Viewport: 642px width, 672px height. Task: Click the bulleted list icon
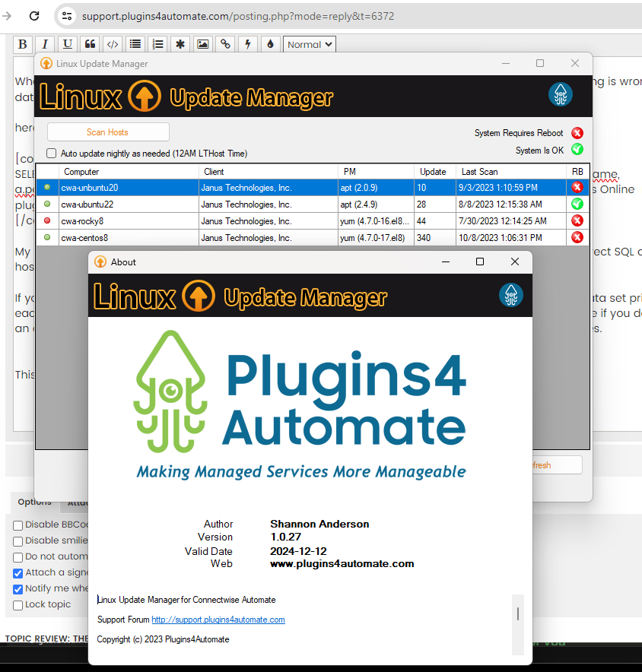point(135,44)
